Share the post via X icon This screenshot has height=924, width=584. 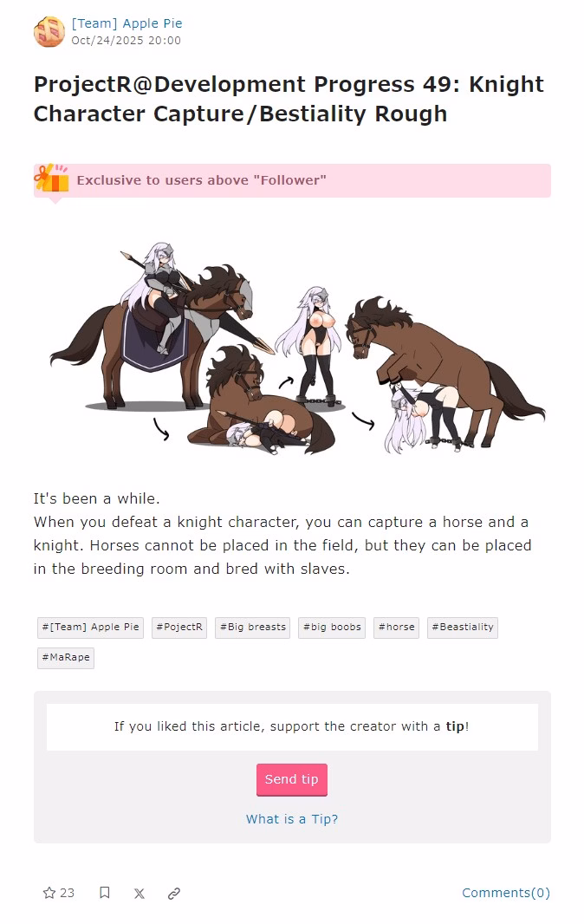coord(140,894)
